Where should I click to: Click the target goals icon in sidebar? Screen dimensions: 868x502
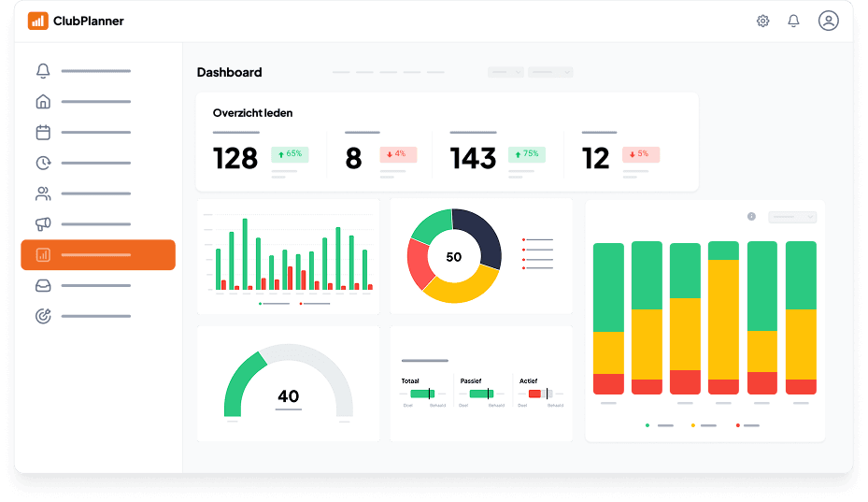click(x=43, y=316)
